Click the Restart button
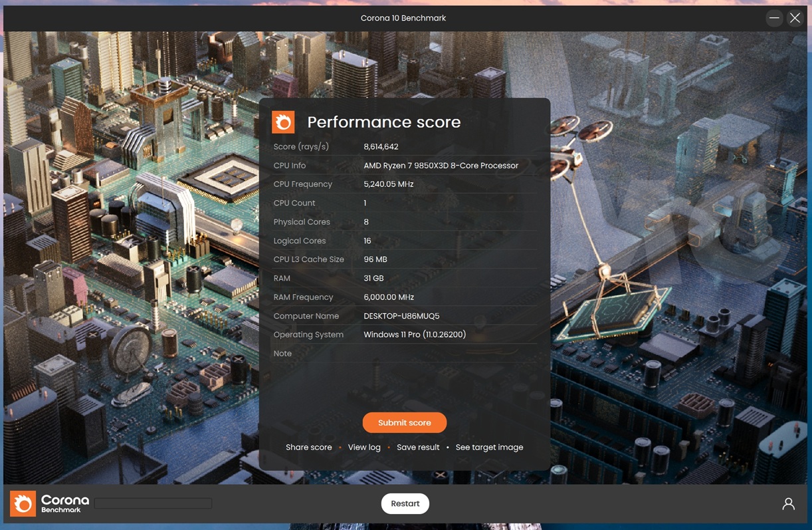812x530 pixels. (x=405, y=503)
